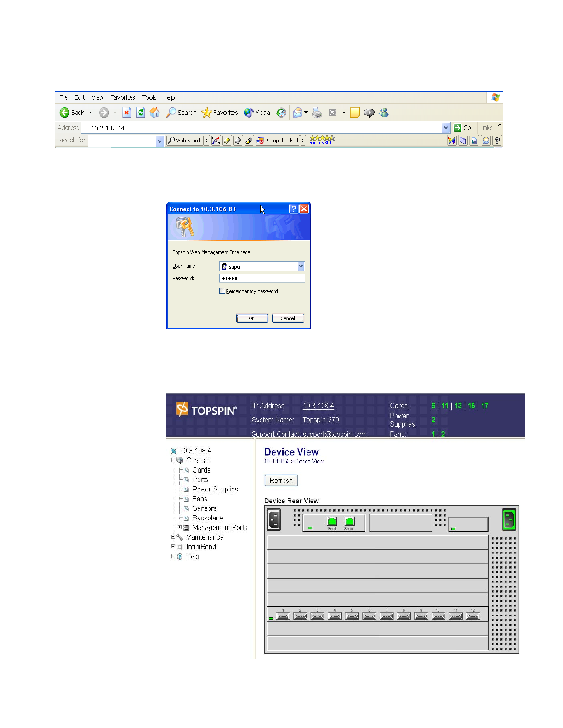Click the help question-mark icon on the search toolbar
This screenshot has width=563, height=728.
tap(497, 141)
